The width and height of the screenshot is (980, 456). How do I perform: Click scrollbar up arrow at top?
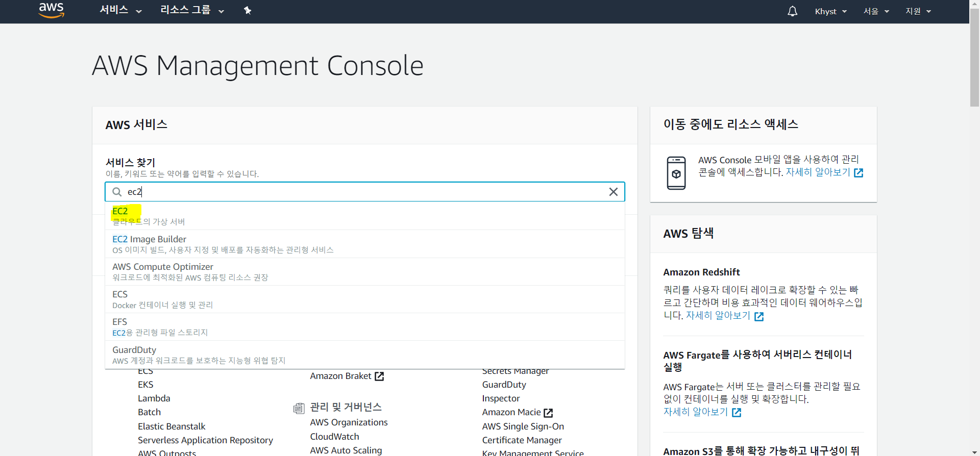(x=974, y=4)
